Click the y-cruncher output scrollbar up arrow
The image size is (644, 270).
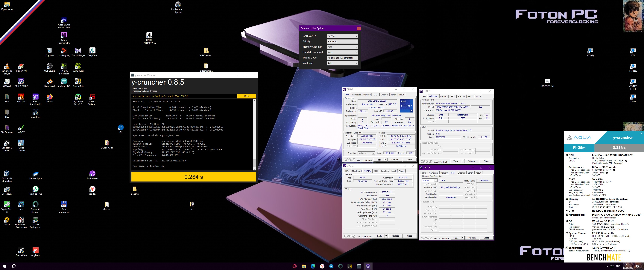pos(254,101)
